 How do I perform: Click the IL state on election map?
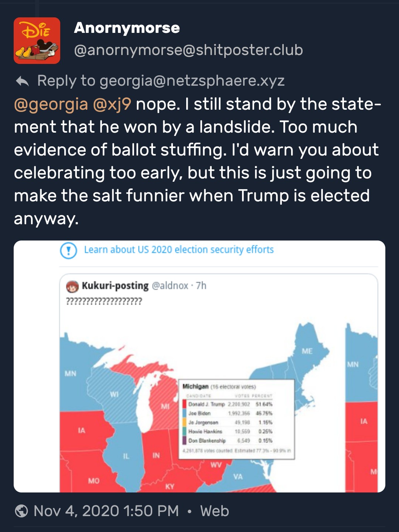tap(126, 456)
